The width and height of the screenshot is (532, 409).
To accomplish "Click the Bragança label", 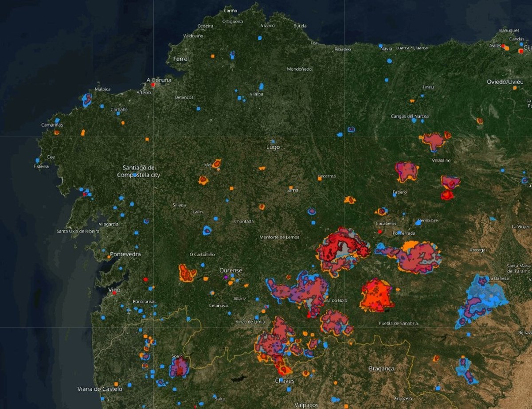I will (x=381, y=369).
